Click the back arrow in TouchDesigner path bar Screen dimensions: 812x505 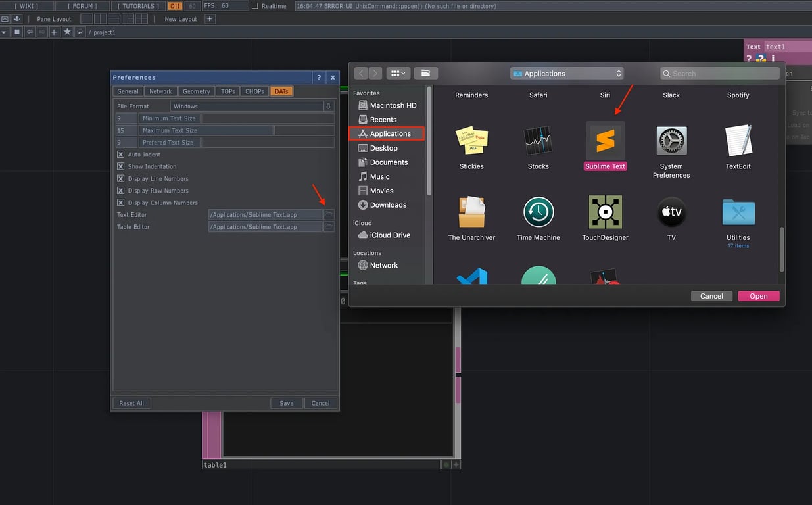(x=30, y=32)
